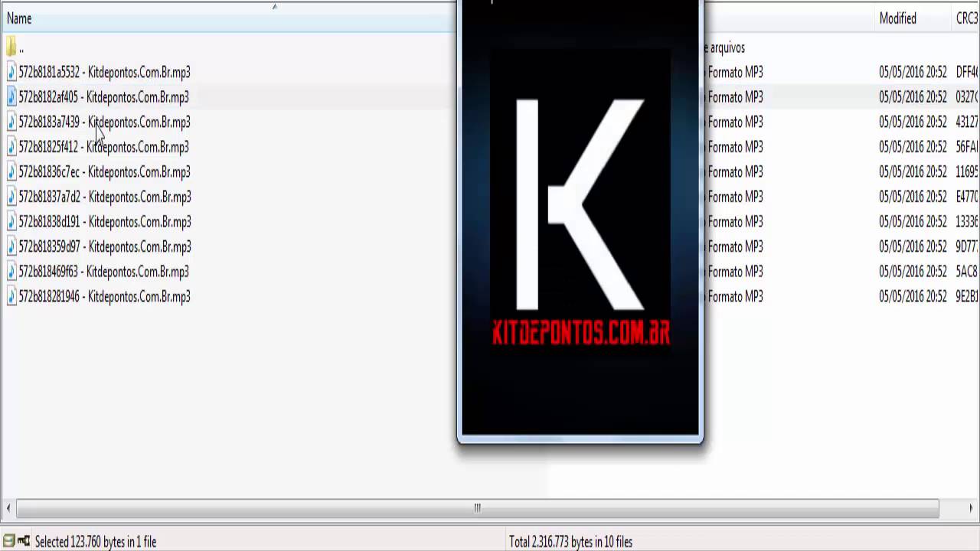Click 'Formato MP3' type of 572b818281946 row
The image size is (980, 551).
point(735,296)
